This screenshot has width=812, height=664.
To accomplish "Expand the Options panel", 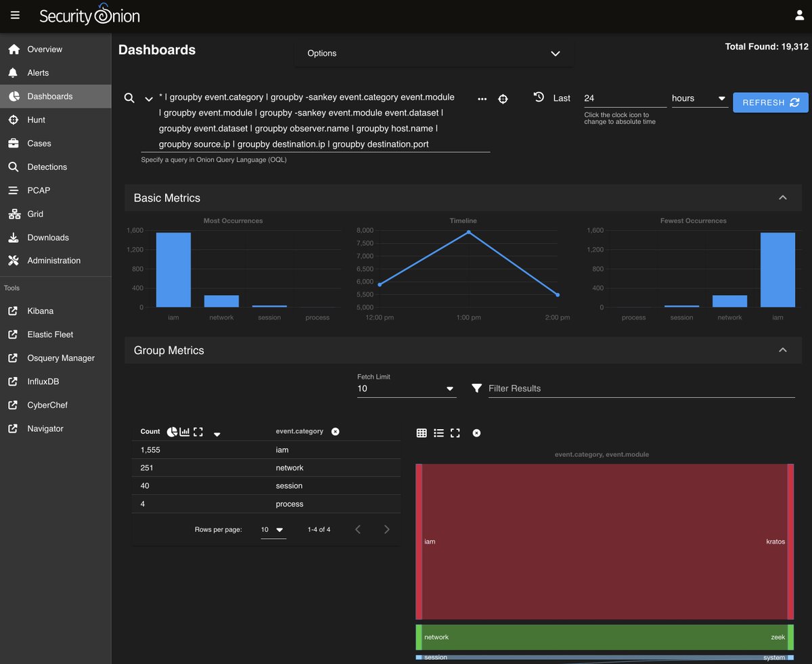I will coord(555,53).
